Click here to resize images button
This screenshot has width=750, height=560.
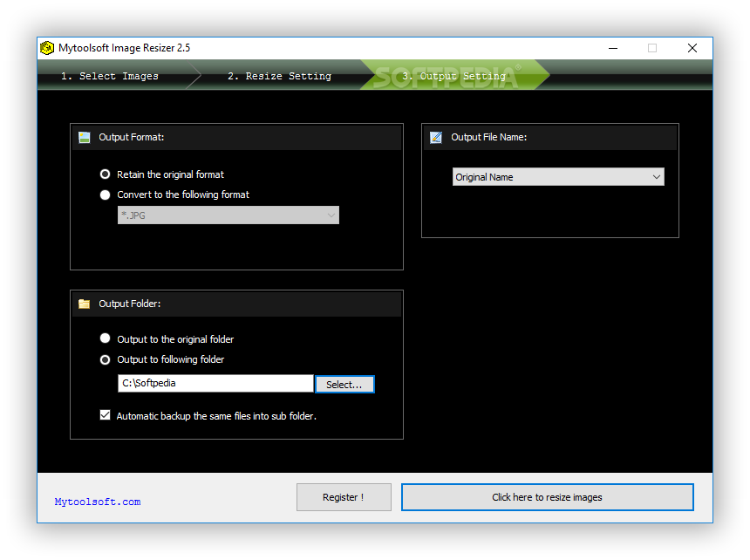tap(547, 497)
